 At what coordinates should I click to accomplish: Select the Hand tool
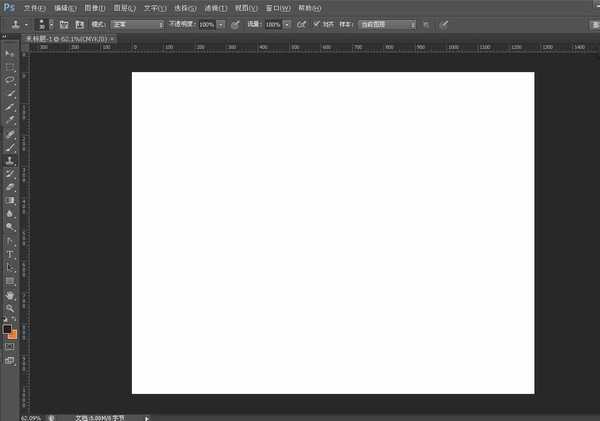[x=10, y=295]
